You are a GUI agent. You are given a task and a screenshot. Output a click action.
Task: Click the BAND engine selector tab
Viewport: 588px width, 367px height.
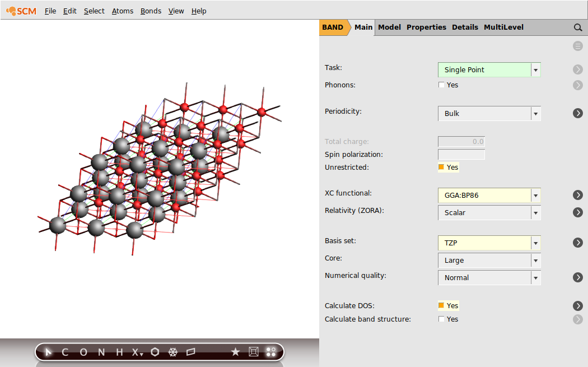(333, 27)
